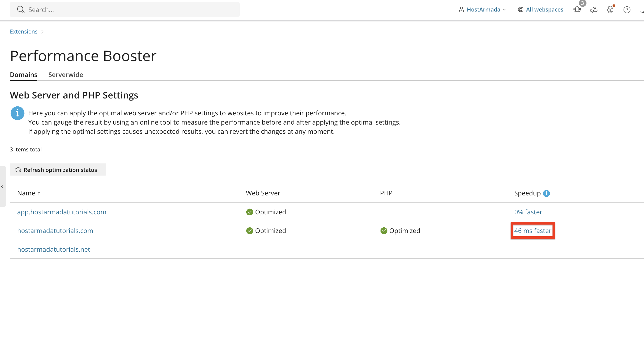Go back to Extensions breadcrumb

(x=24, y=31)
